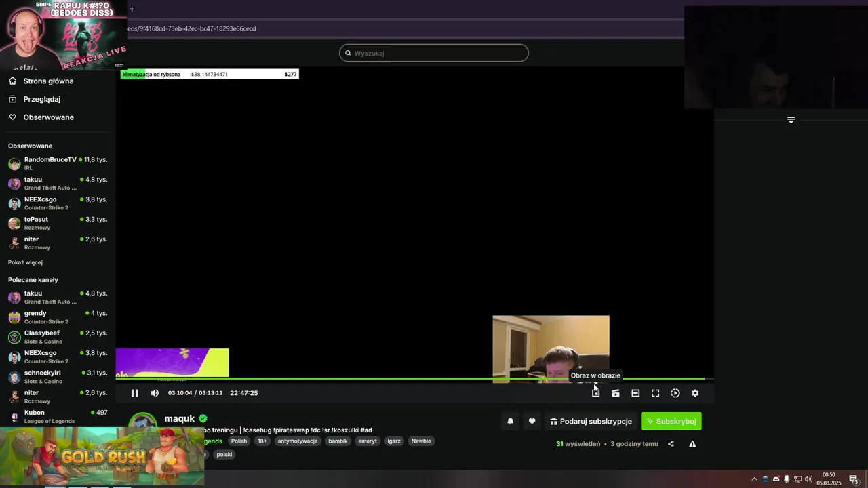Click the browser address bar URL

192,28
